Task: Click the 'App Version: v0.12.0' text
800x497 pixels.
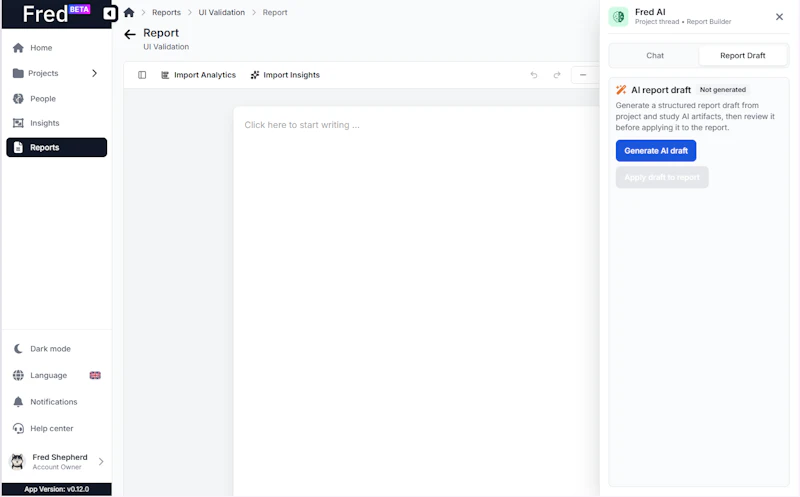Action: 57,489
